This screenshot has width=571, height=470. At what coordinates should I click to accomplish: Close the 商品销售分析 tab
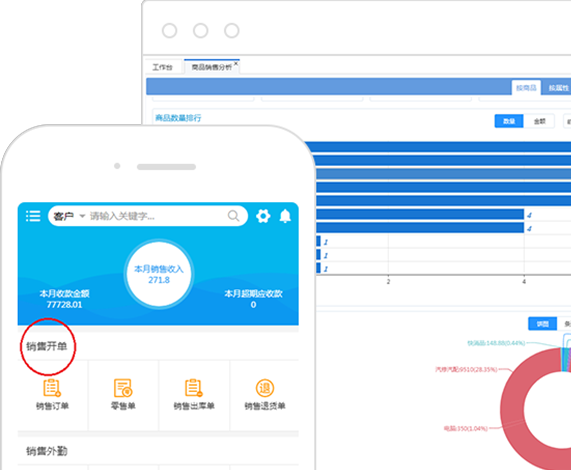tap(236, 64)
